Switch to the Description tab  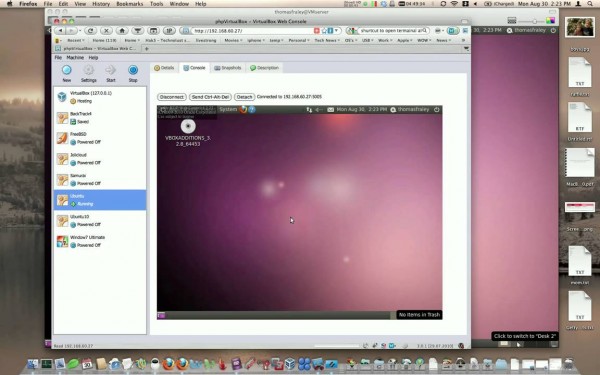pos(264,68)
